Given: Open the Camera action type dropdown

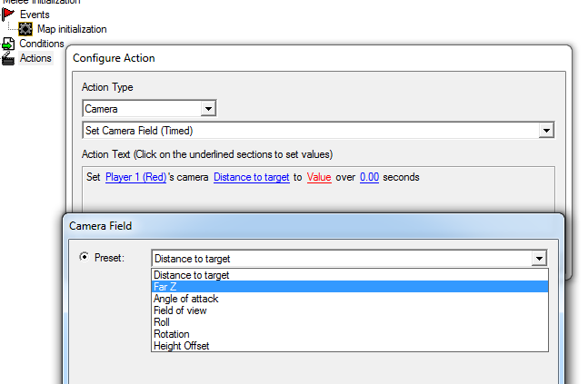Looking at the screenshot, I should coord(209,109).
